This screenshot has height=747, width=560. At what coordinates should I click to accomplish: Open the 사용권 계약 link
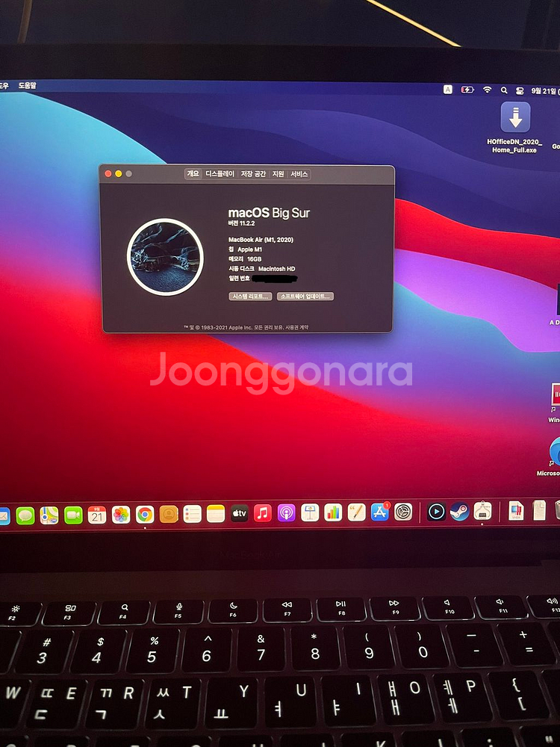(x=296, y=327)
